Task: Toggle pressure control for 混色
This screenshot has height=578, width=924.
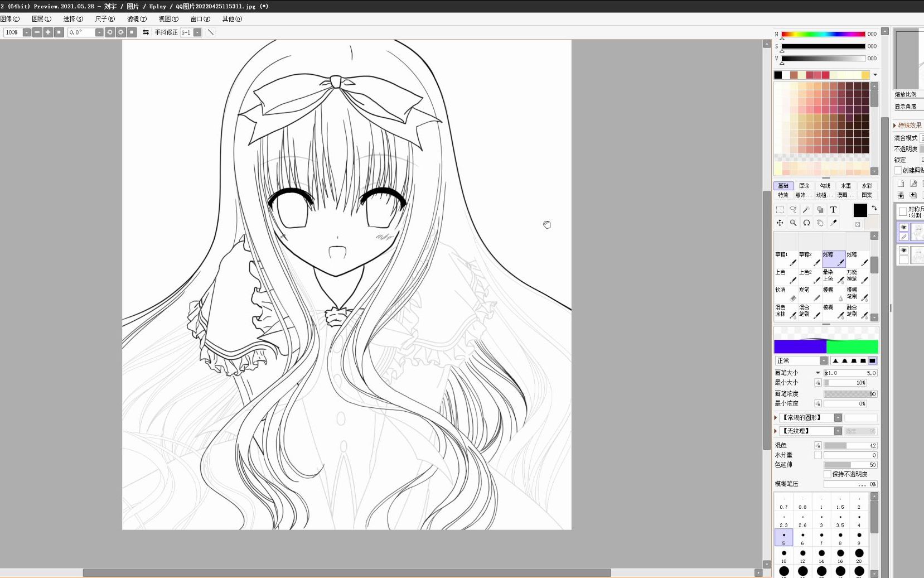Action: 818,445
